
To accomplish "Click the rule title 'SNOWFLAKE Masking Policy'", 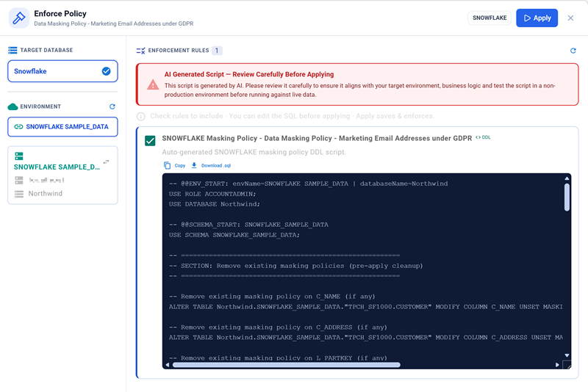I will point(317,138).
